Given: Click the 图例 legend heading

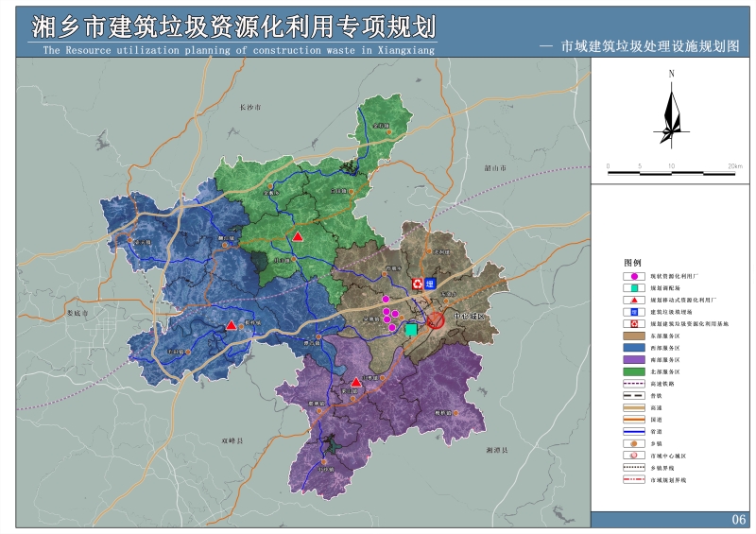Looking at the screenshot, I should click(632, 262).
